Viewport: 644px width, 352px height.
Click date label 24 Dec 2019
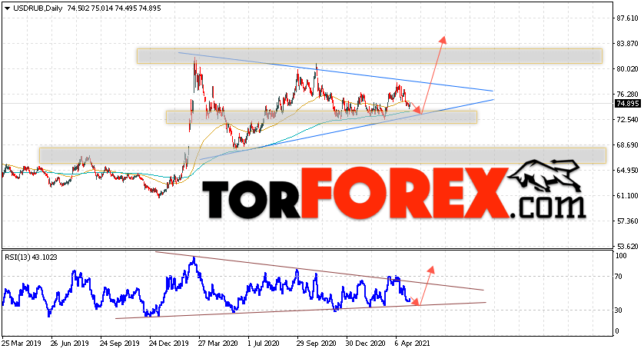168,343
